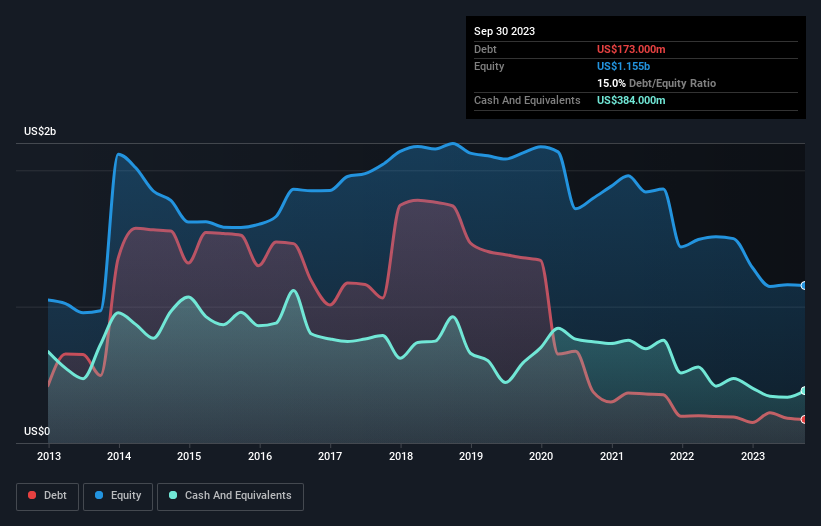Screen dimensions: 821x526
Task: Click the 2020 x-axis label
Action: tap(541, 456)
